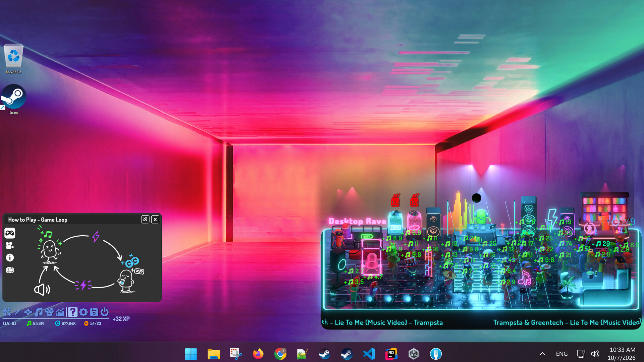Click the 54/23 crowd count
Image resolution: width=644 pixels, height=362 pixels.
coord(93,323)
